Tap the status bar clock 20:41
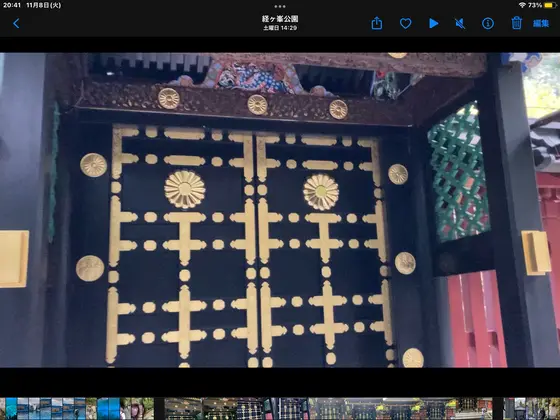Screen dimensions: 560x420 (x=12, y=5)
